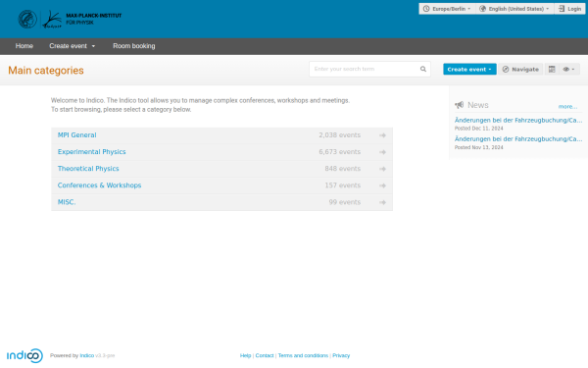
Task: Open Room booking from the menu
Action: [134, 46]
